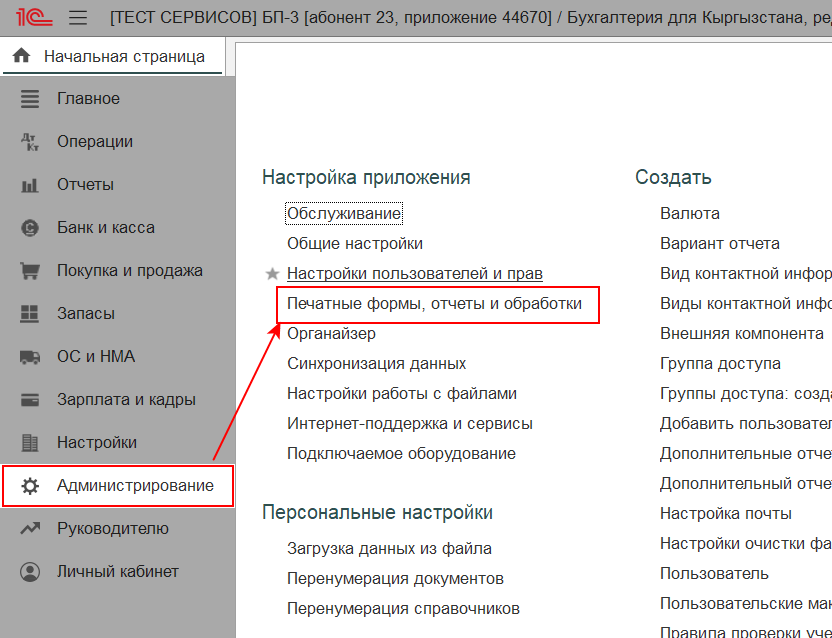832x638 pixels.
Task: Click the Обслуживание link
Action: (x=344, y=213)
